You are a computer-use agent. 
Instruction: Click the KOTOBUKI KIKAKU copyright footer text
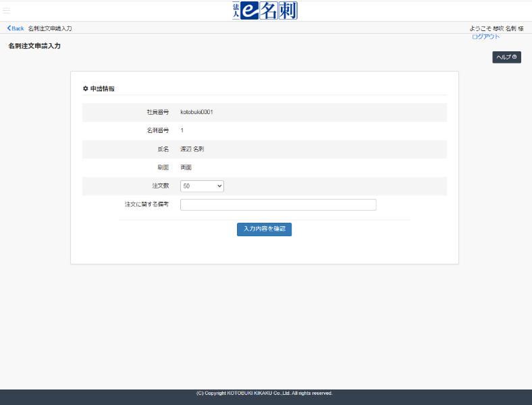click(265, 393)
